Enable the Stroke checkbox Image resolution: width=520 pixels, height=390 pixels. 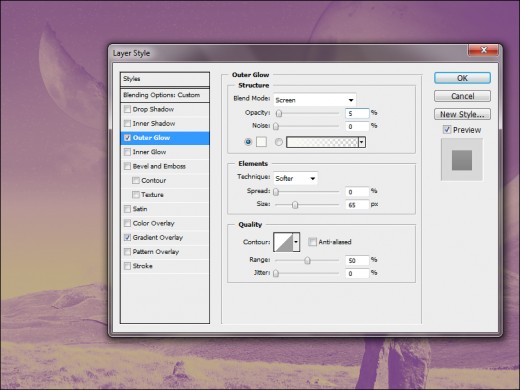pos(127,266)
